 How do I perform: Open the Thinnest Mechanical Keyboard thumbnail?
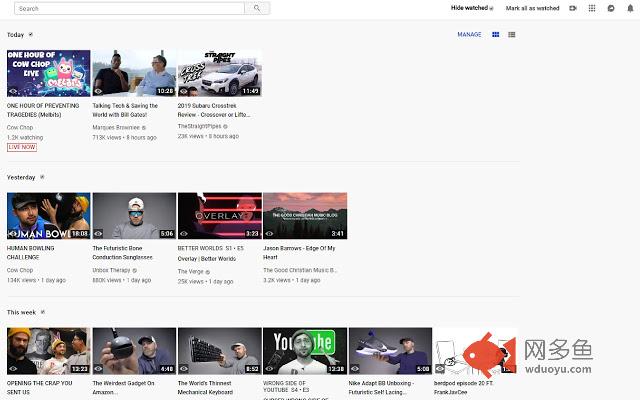220,351
